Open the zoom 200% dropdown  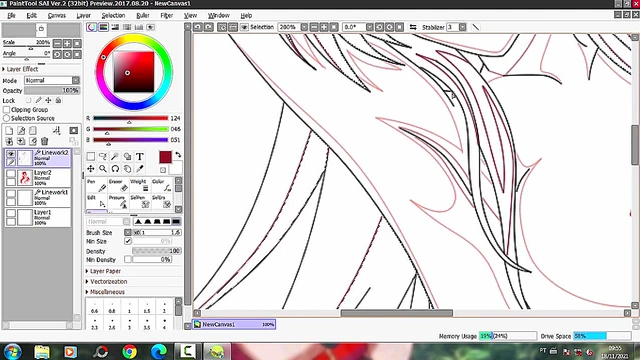[304, 27]
